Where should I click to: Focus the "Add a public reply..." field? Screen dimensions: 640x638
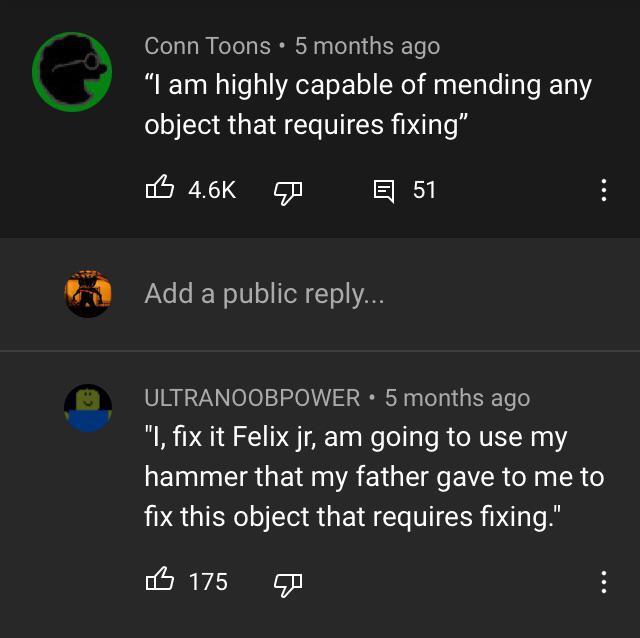click(x=264, y=293)
